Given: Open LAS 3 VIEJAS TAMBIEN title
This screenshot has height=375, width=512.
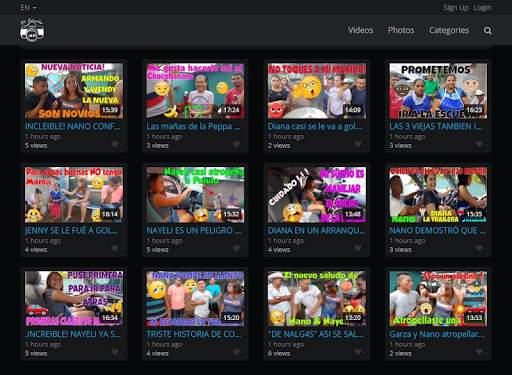Looking at the screenshot, I should (436, 126).
